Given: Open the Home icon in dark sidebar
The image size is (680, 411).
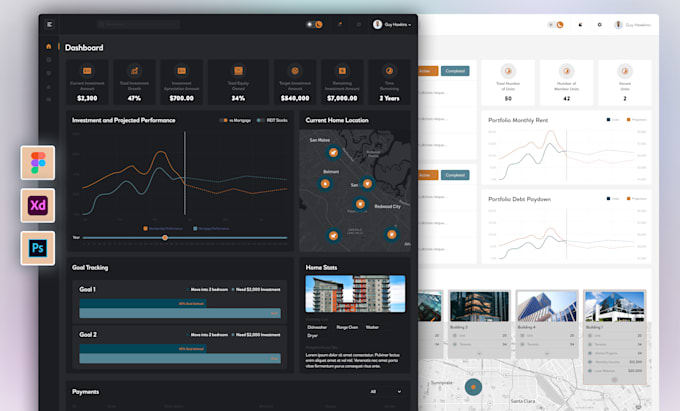Looking at the screenshot, I should point(49,46).
